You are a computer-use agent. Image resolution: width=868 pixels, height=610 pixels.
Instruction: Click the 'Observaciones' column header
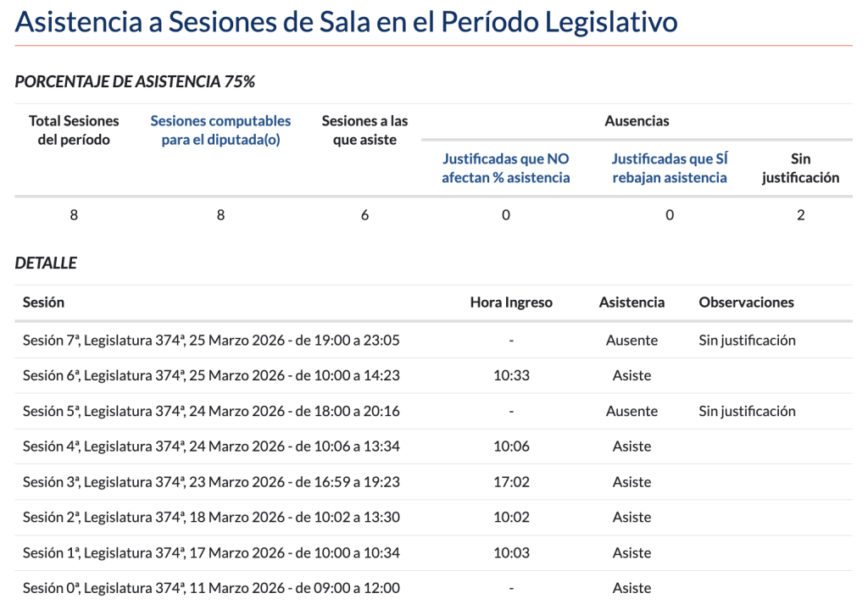(746, 302)
